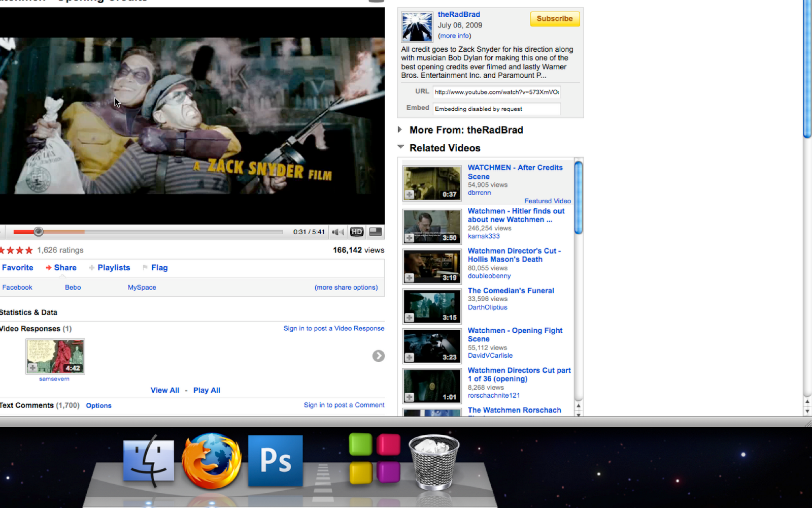Screen dimensions: 812x508
Task: Click the Flag icon link
Action: pos(155,268)
